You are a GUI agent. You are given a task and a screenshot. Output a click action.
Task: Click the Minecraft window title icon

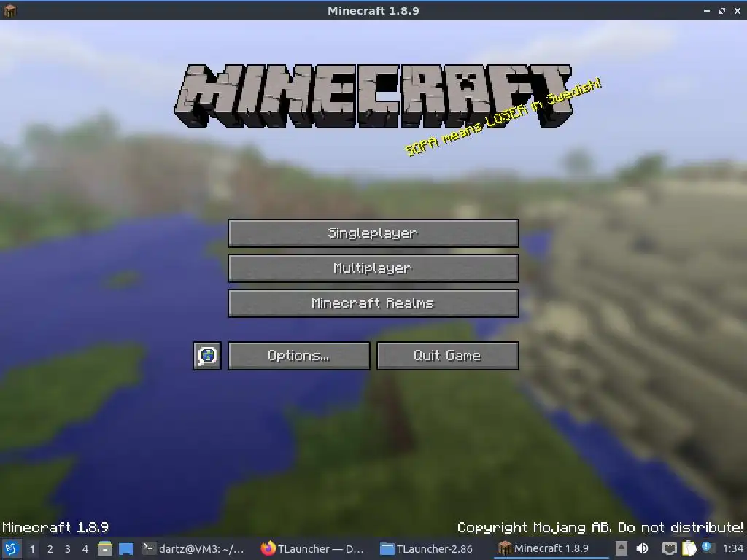pos(9,10)
